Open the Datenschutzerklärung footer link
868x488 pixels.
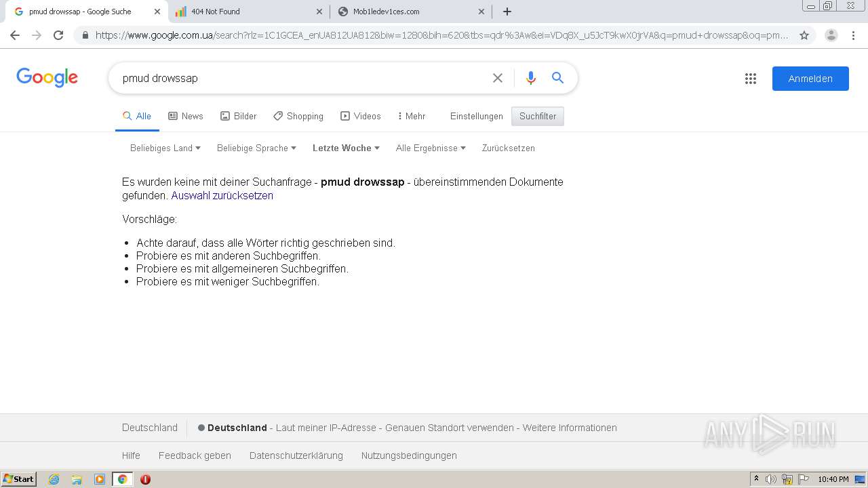click(296, 455)
